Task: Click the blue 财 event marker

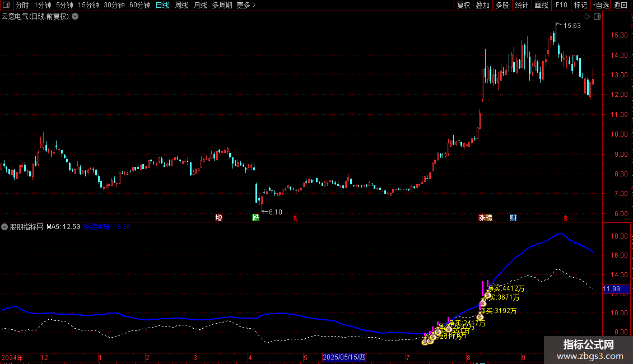Action: 513,217
